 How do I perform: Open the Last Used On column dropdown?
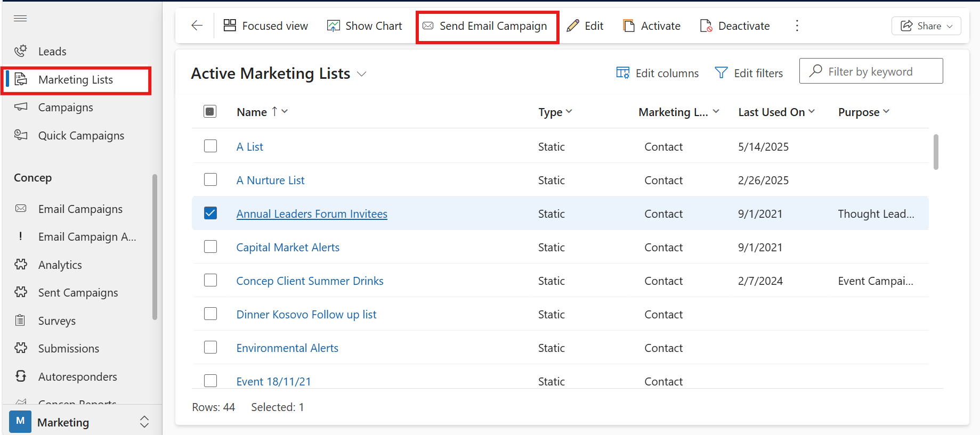[x=812, y=111]
